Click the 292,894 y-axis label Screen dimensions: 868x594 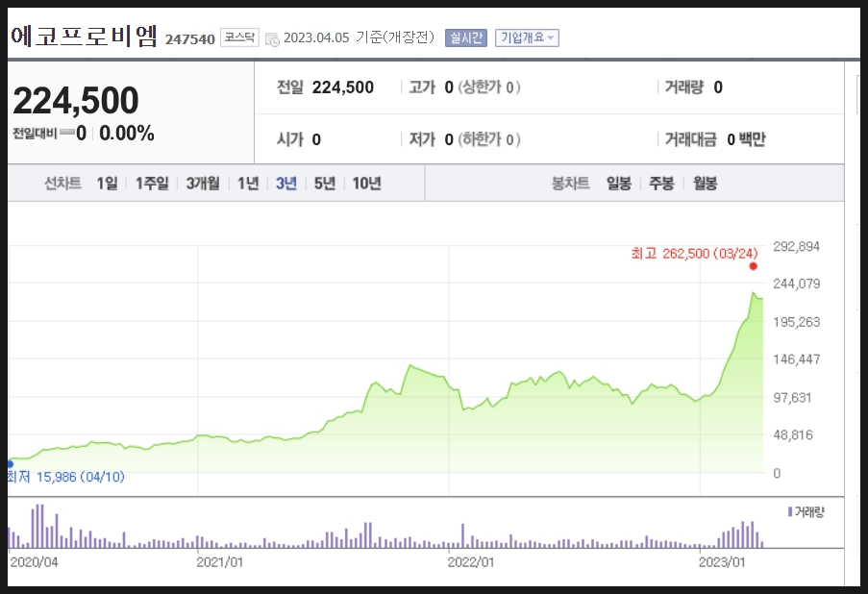click(x=796, y=246)
